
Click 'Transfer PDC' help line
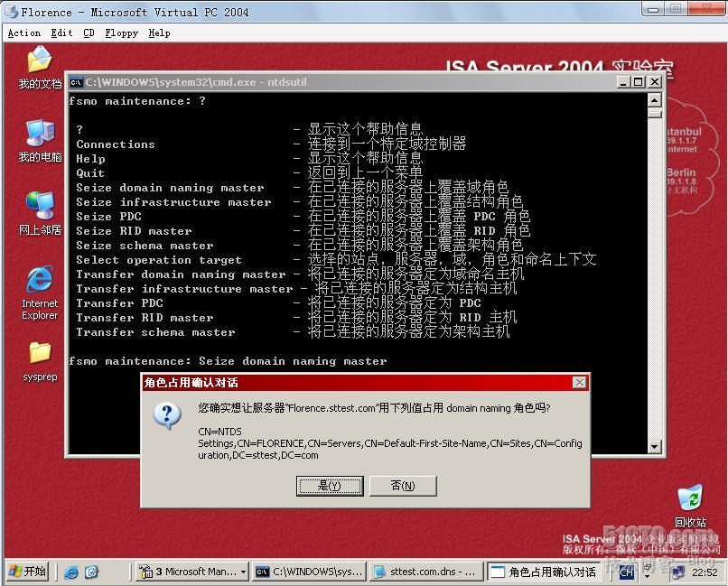(278, 303)
